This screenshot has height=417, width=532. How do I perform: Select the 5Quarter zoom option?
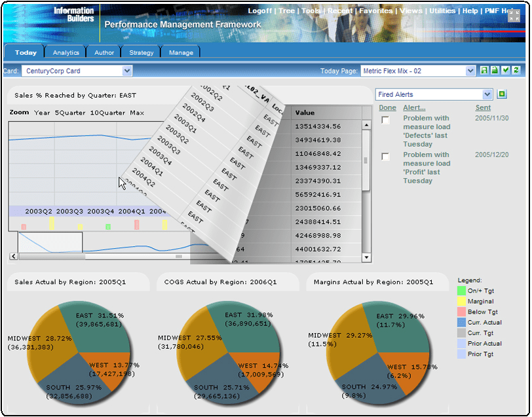point(70,113)
